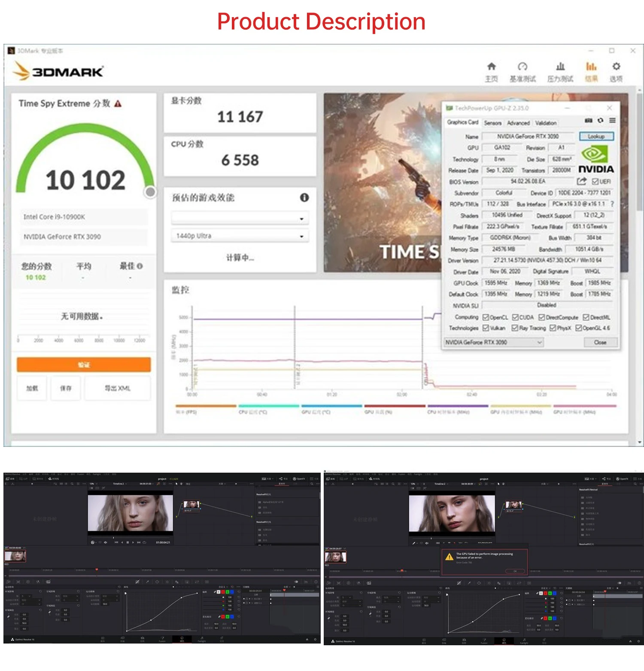Click warning triangle beside Time Spy Extreme 分数
The height and width of the screenshot is (671, 644).
118,103
